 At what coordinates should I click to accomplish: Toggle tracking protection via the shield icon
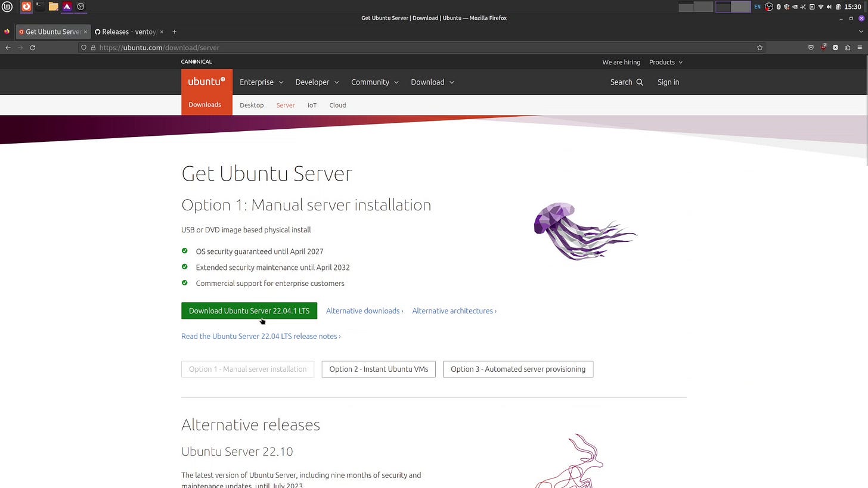tap(84, 48)
